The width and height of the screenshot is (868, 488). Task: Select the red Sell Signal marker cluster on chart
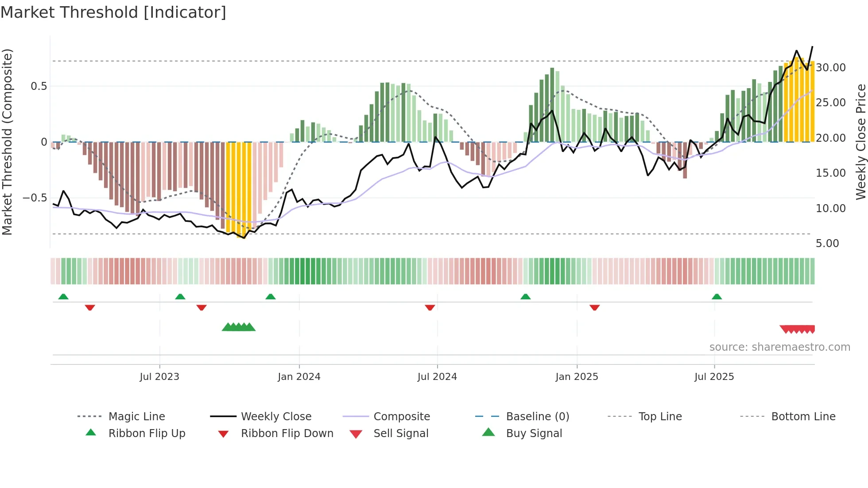coord(798,329)
